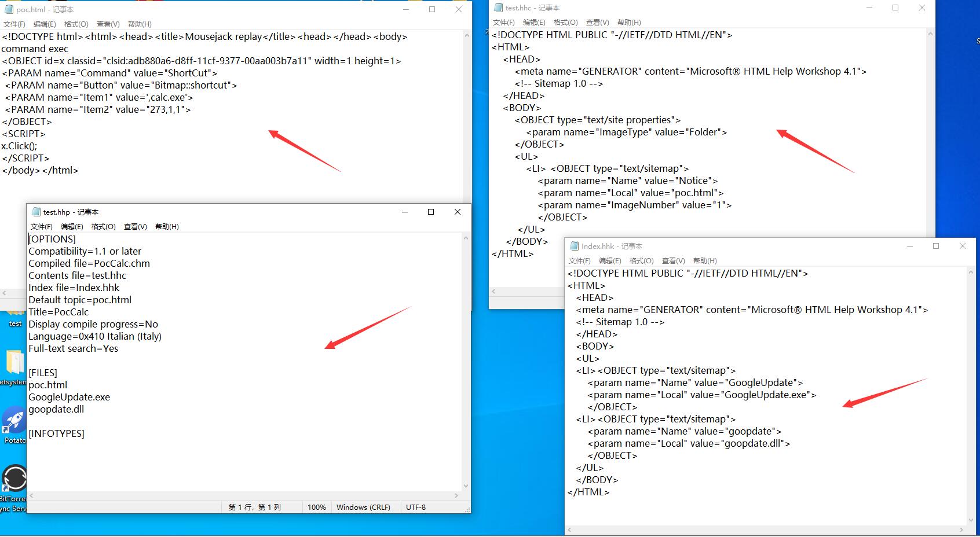Open 文件(F) menu in test.hhc window
The height and width of the screenshot is (537, 980).
click(504, 22)
